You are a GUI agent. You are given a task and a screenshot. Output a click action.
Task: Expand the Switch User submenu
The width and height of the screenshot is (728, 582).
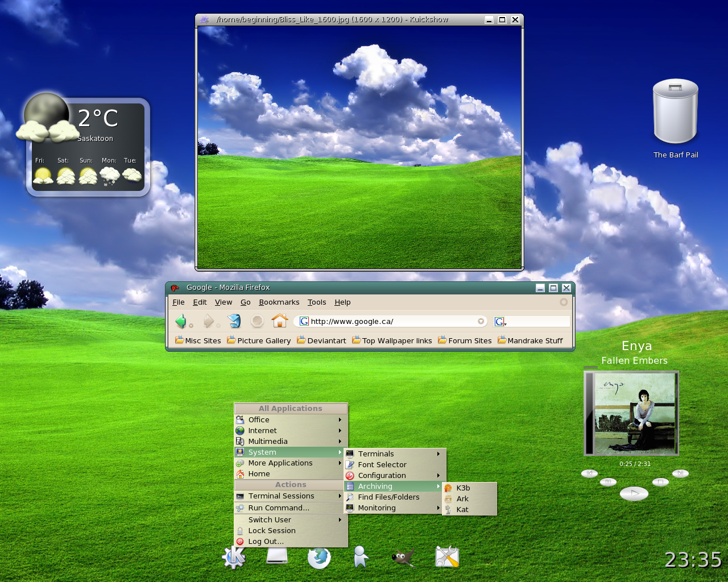point(291,520)
